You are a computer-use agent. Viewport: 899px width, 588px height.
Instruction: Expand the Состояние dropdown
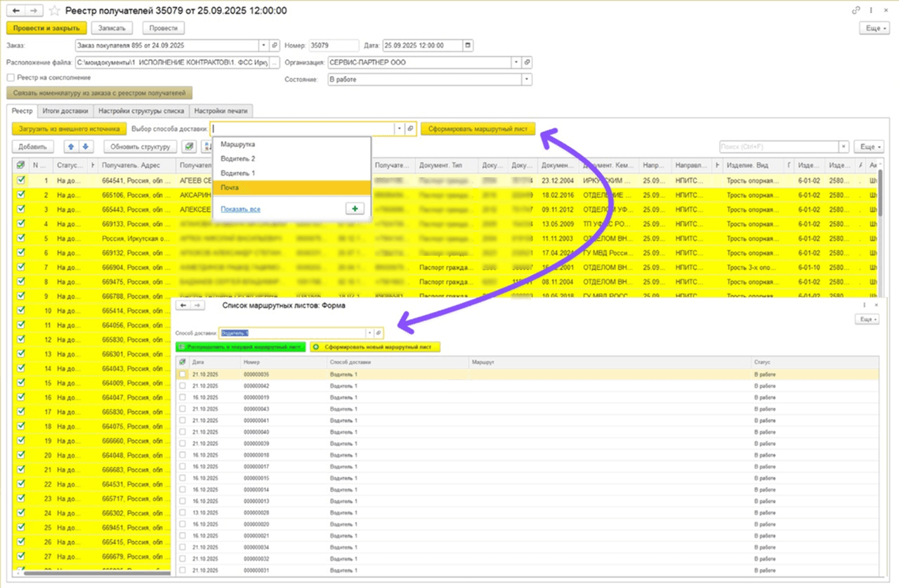[527, 79]
